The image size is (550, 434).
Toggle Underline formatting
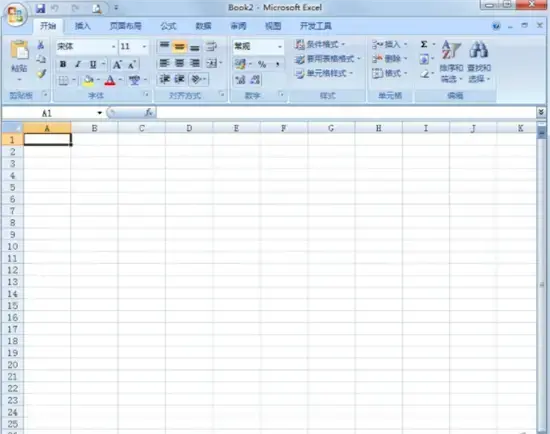(93, 64)
